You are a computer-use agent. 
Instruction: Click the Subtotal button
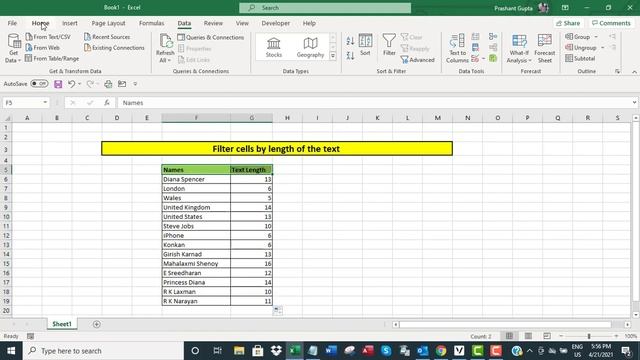pyautogui.click(x=580, y=58)
